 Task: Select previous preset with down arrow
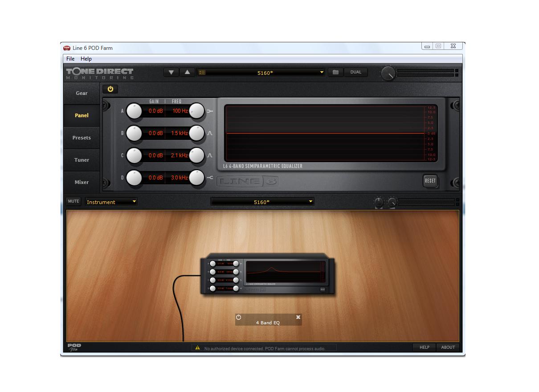(x=171, y=72)
